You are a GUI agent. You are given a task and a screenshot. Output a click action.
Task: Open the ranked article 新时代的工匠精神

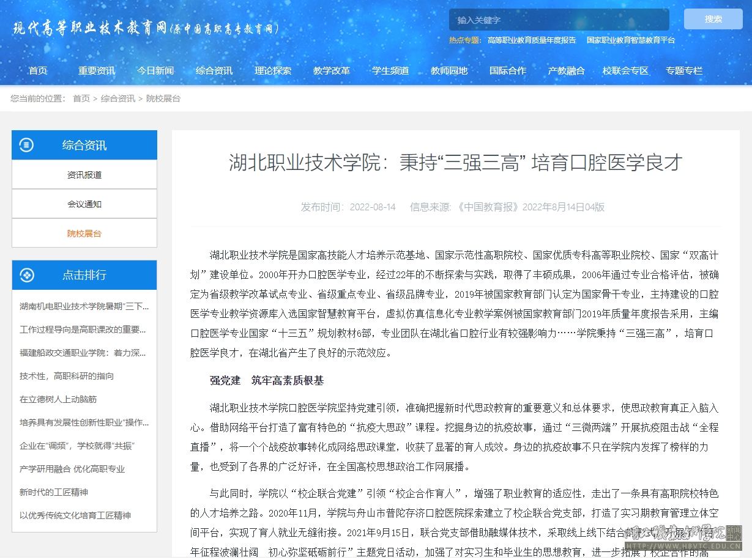54,492
